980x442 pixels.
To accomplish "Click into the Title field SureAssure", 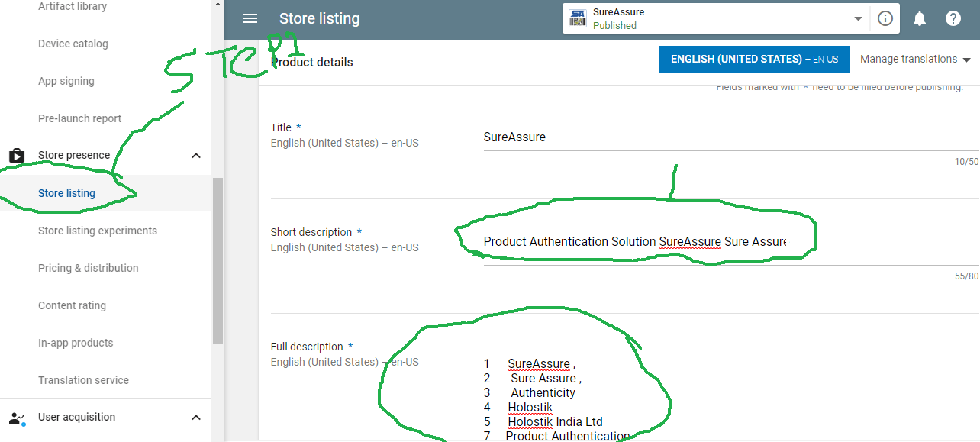I will point(730,137).
